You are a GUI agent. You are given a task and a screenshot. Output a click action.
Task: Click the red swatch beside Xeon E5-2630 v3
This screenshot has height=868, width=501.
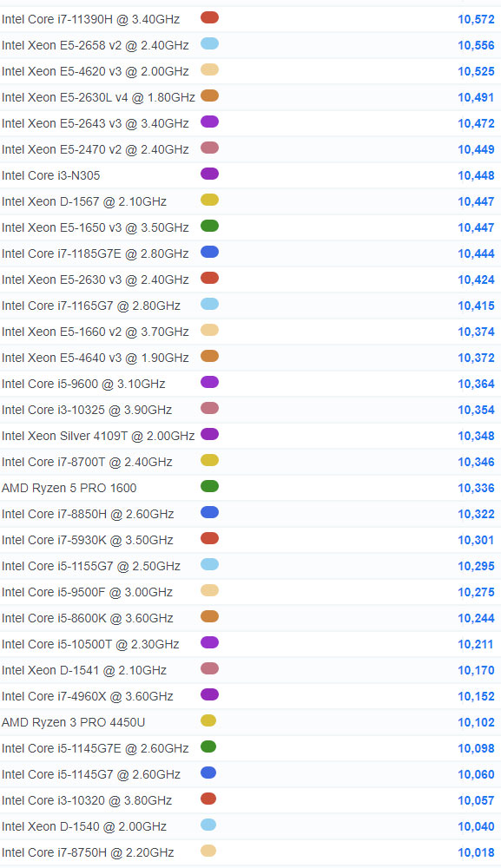(x=209, y=278)
